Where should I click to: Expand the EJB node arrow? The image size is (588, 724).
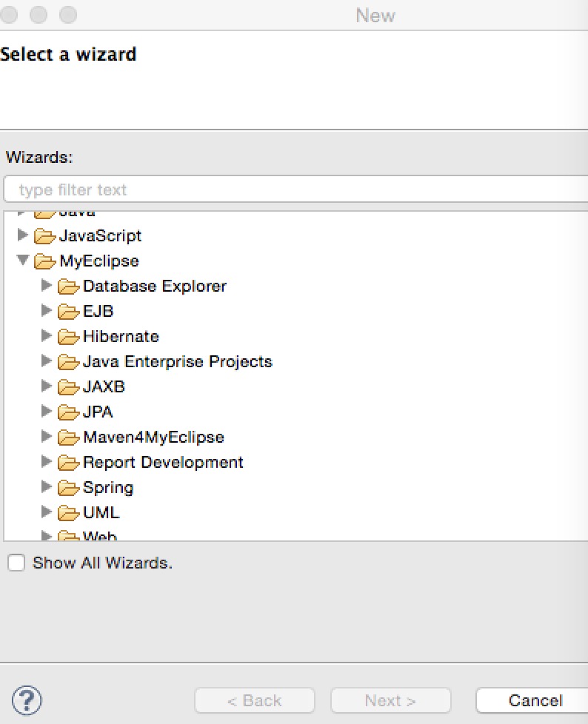tap(46, 310)
